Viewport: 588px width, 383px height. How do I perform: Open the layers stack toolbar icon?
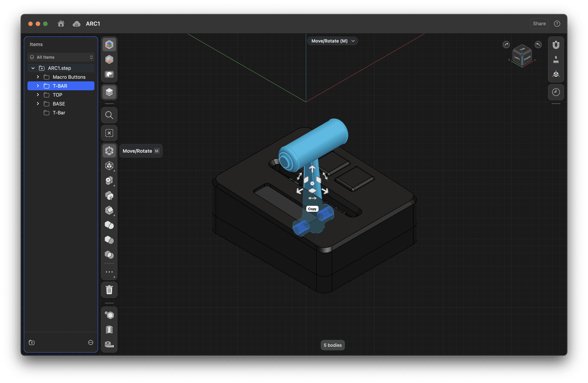109,92
